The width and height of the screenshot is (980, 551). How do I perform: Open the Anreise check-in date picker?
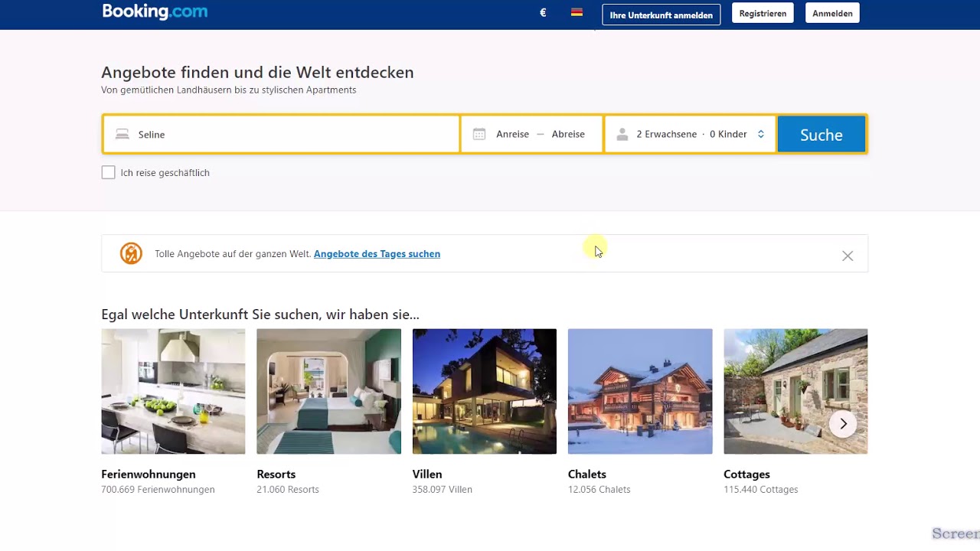click(x=512, y=135)
